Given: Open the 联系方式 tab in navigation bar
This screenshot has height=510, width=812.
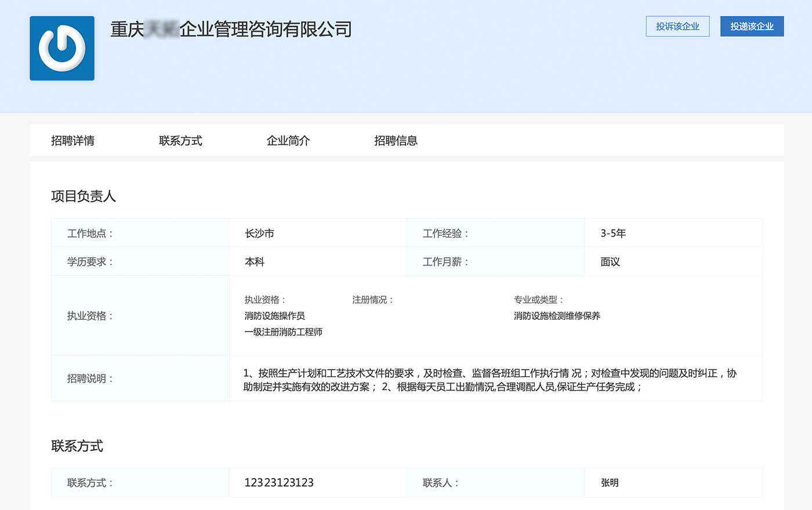Looking at the screenshot, I should 180,141.
